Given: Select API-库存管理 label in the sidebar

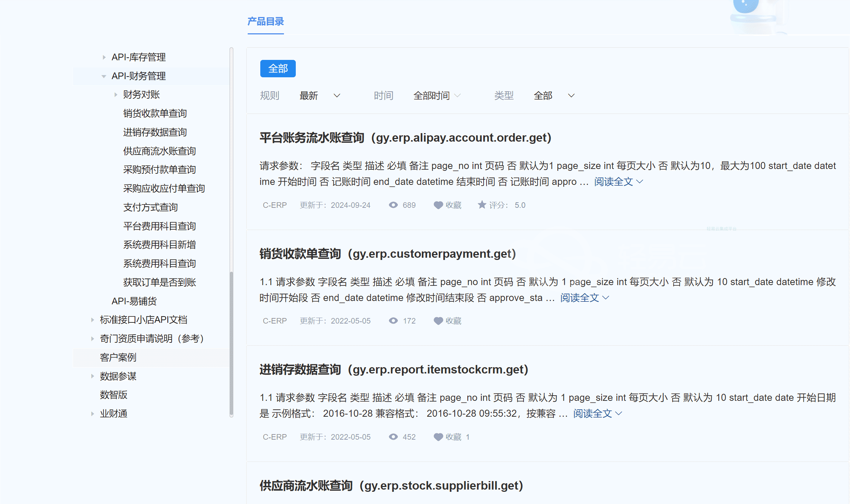Looking at the screenshot, I should (139, 57).
